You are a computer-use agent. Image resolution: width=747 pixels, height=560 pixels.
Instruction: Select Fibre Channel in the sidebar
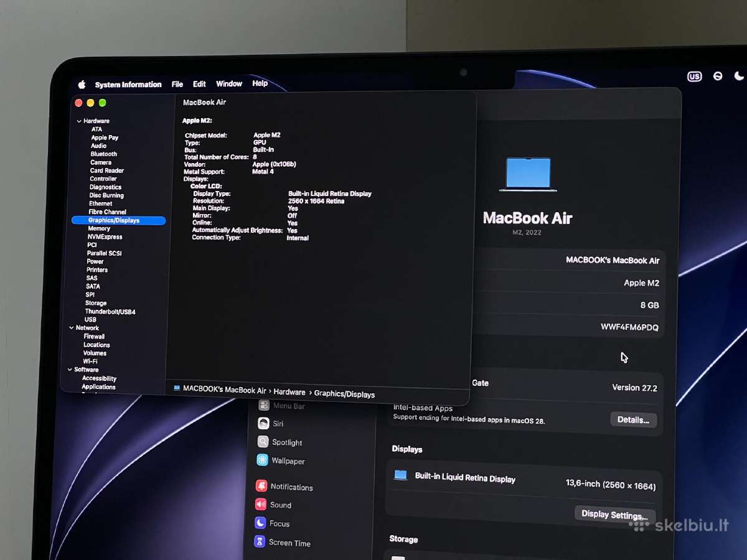click(107, 212)
